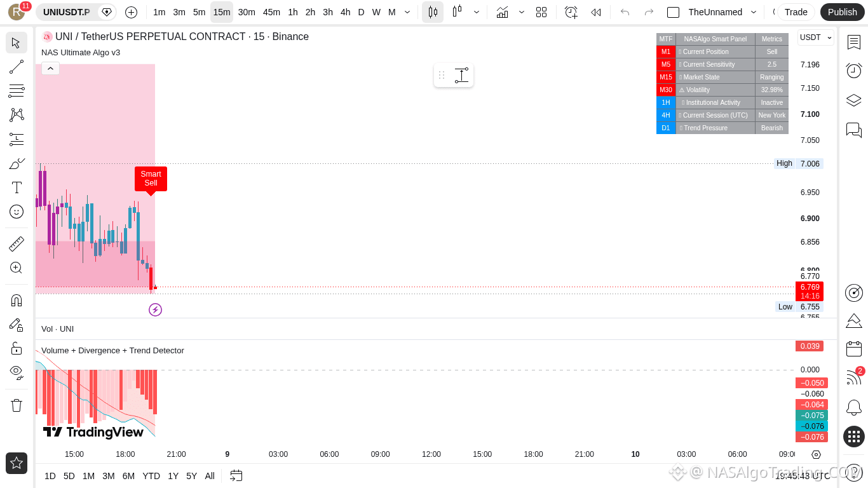Expand the USDT currency dropdown
Image resolution: width=868 pixels, height=488 pixels.
816,37
